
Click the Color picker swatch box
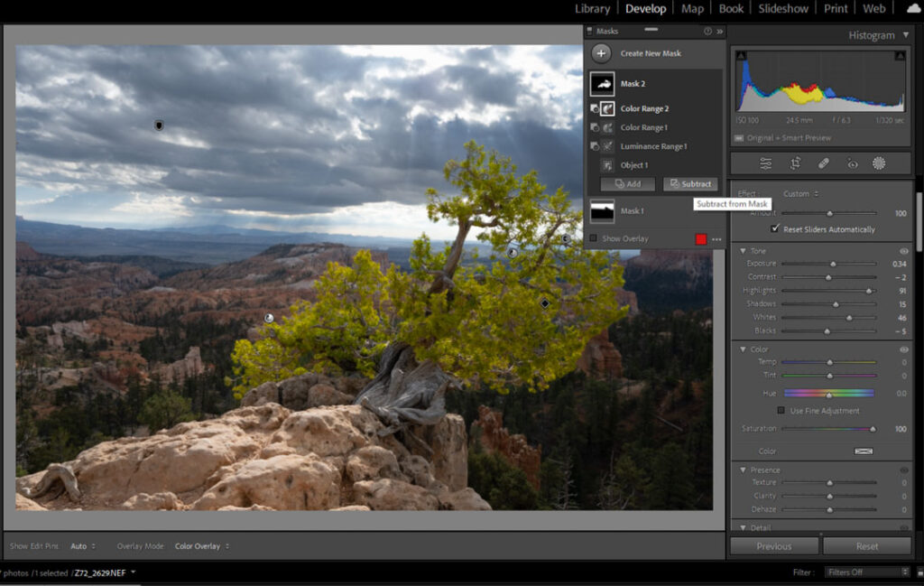[x=864, y=451]
